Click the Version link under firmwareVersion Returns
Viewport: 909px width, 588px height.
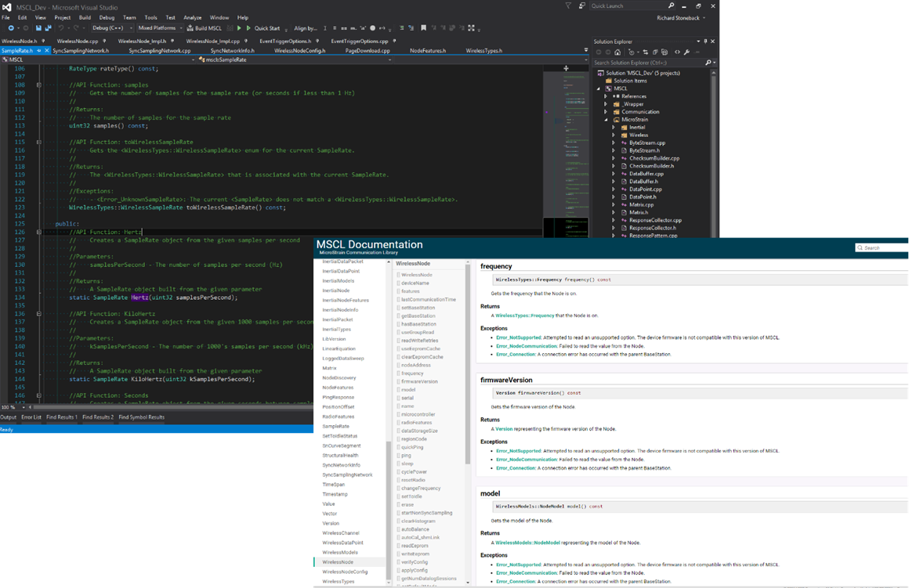(504, 429)
